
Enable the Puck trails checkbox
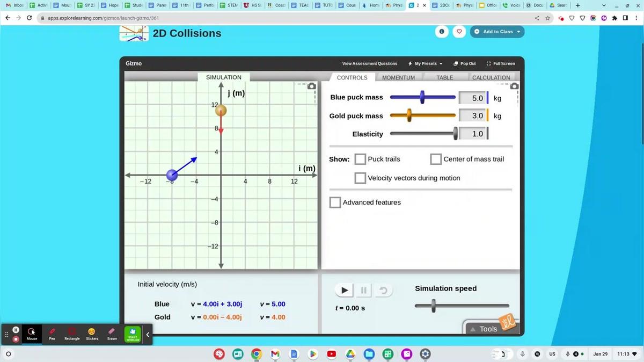[x=360, y=160]
